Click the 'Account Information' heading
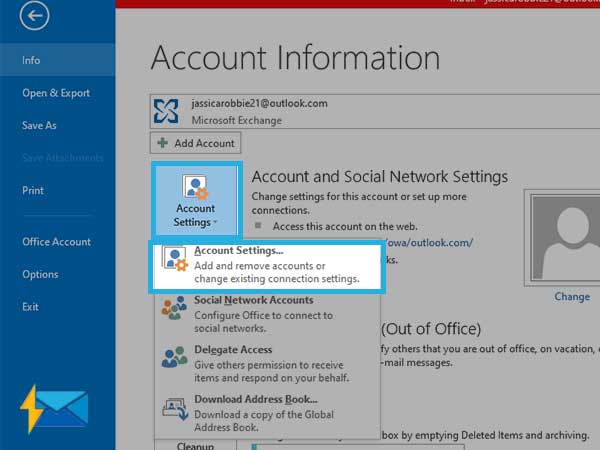The height and width of the screenshot is (450, 600). 295,58
